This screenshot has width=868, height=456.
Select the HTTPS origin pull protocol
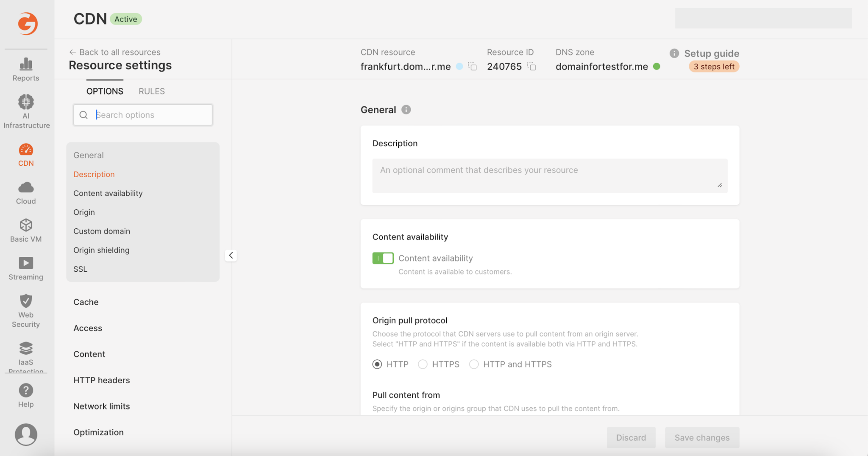(423, 364)
